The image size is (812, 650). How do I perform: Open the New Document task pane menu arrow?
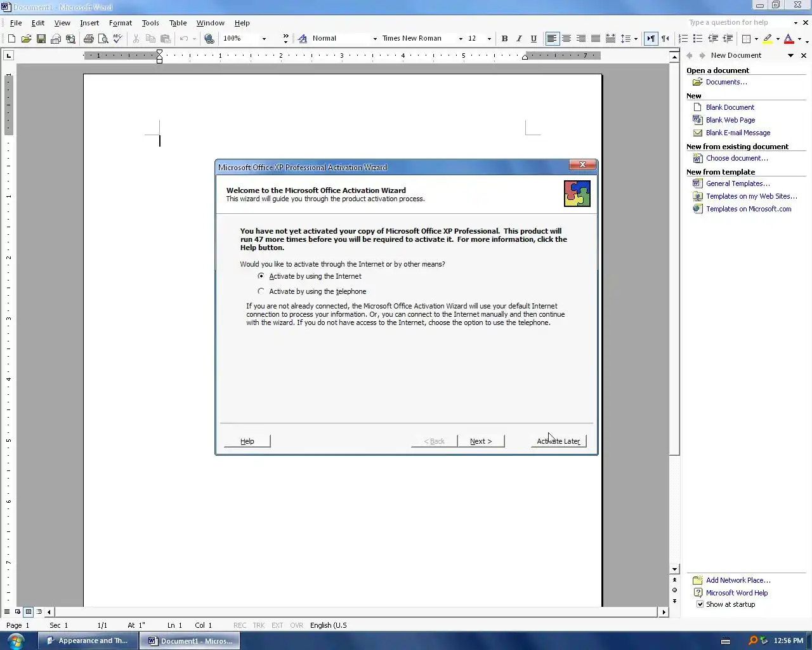point(790,56)
